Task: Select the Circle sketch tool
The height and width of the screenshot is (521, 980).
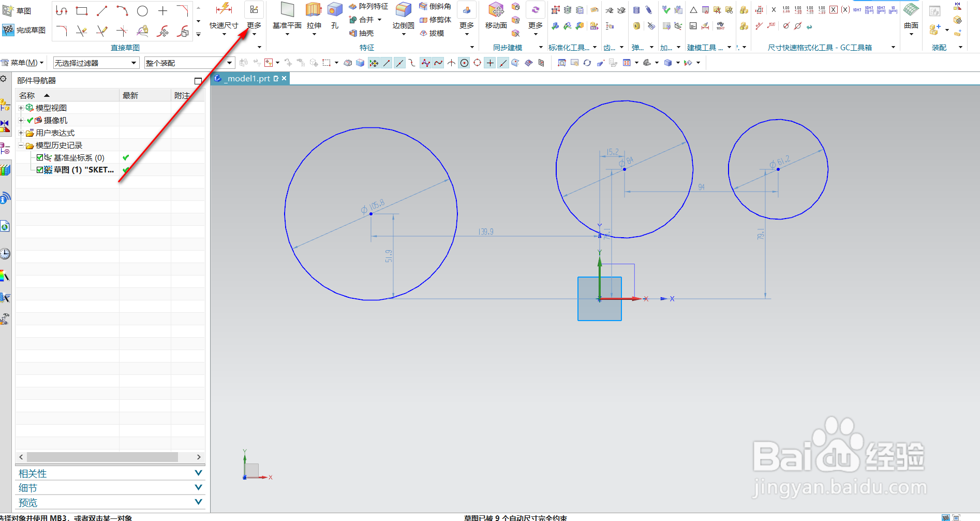Action: (142, 11)
